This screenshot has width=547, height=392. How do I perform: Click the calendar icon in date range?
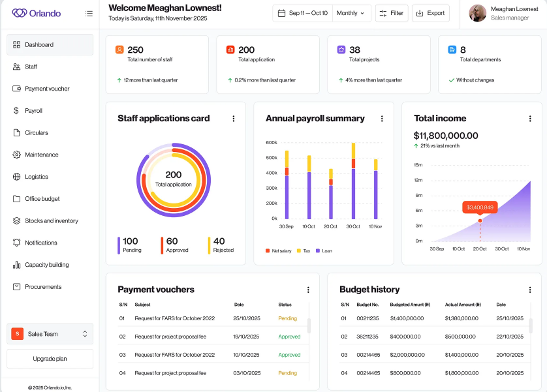pos(281,13)
